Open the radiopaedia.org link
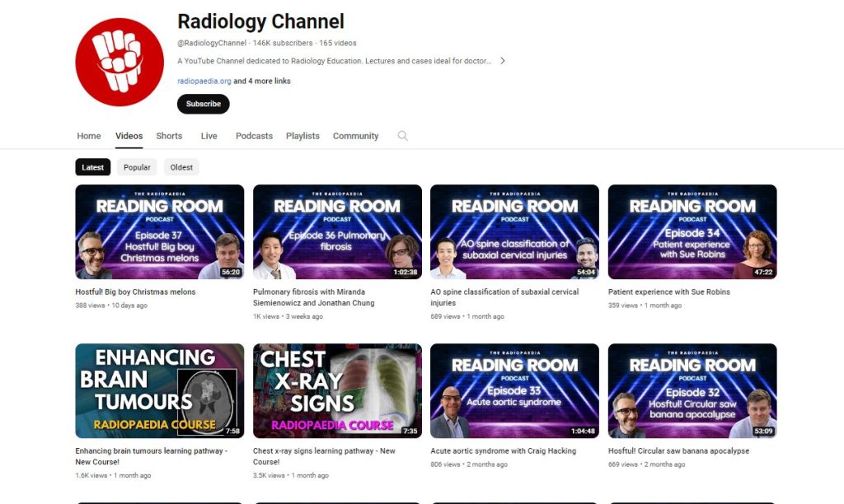 click(204, 82)
